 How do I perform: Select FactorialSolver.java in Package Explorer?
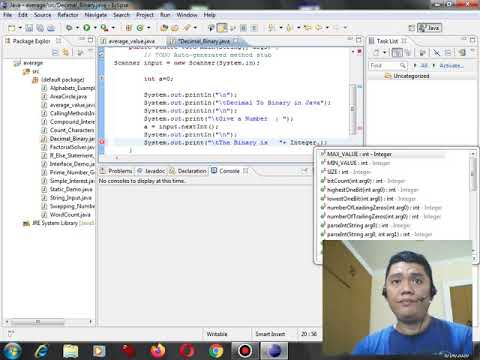68,147
